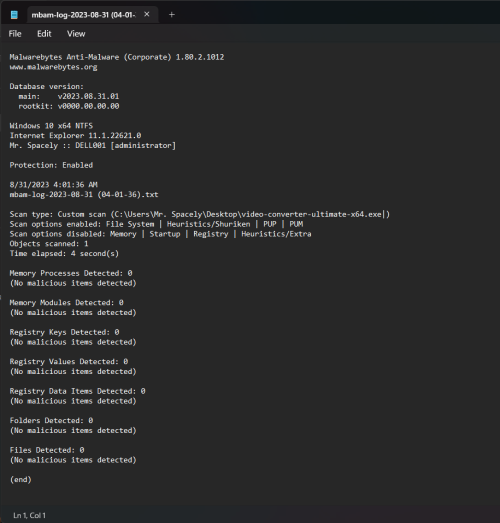Add a new tab with plus button
The height and width of the screenshot is (523, 500).
click(x=171, y=15)
